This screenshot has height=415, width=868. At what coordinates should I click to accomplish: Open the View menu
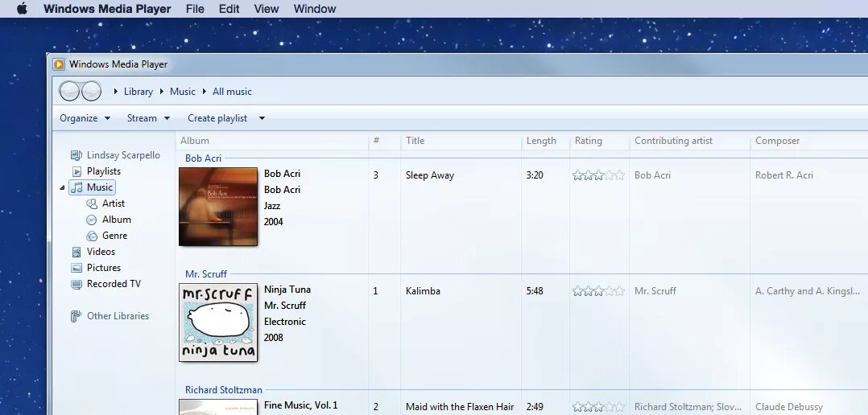click(x=267, y=9)
